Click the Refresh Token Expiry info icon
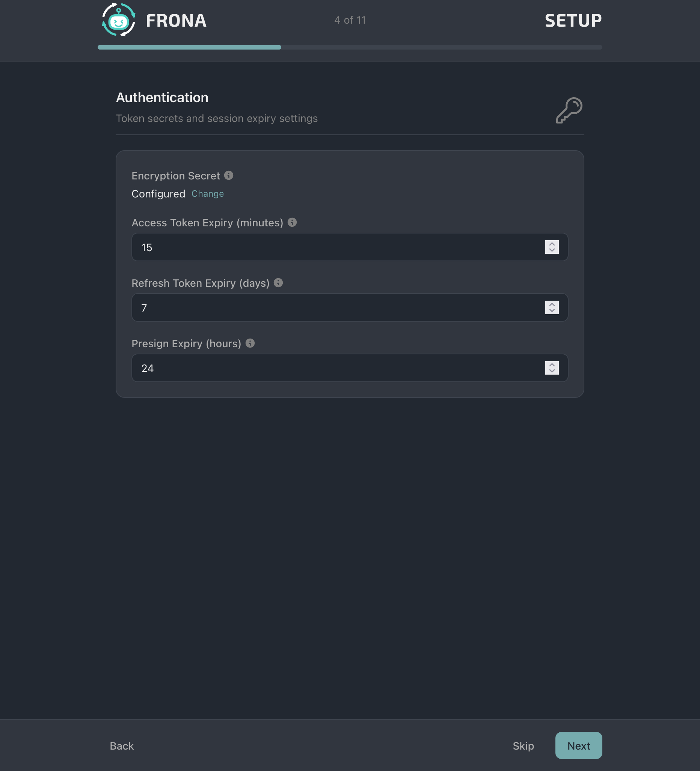Viewport: 700px width, 771px height. click(x=279, y=283)
